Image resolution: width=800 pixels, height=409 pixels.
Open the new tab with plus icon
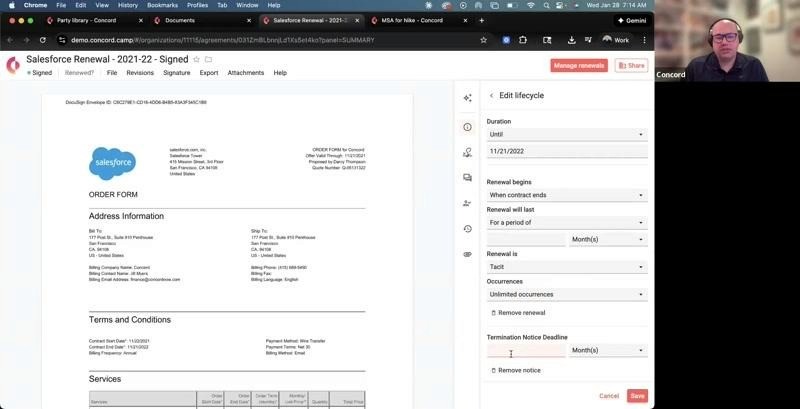(x=482, y=20)
